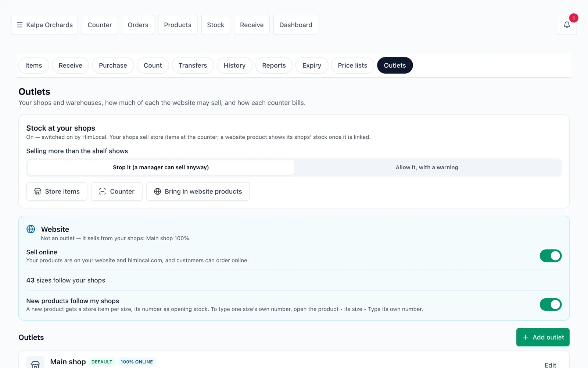Toggle the Sell online switch

click(x=551, y=256)
